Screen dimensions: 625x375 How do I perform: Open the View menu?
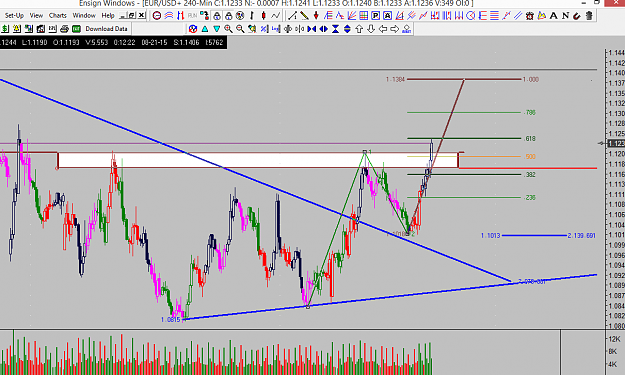36,16
